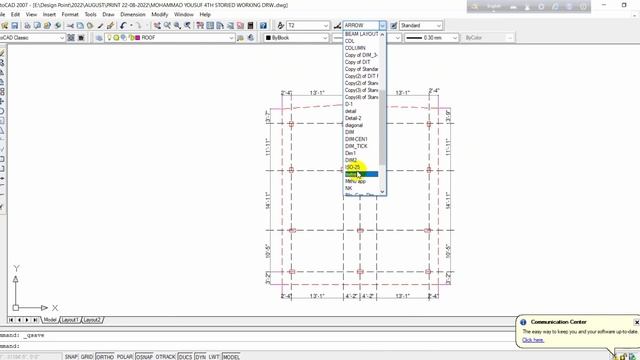
Task: Open the Dimension menu
Action: tap(133, 14)
